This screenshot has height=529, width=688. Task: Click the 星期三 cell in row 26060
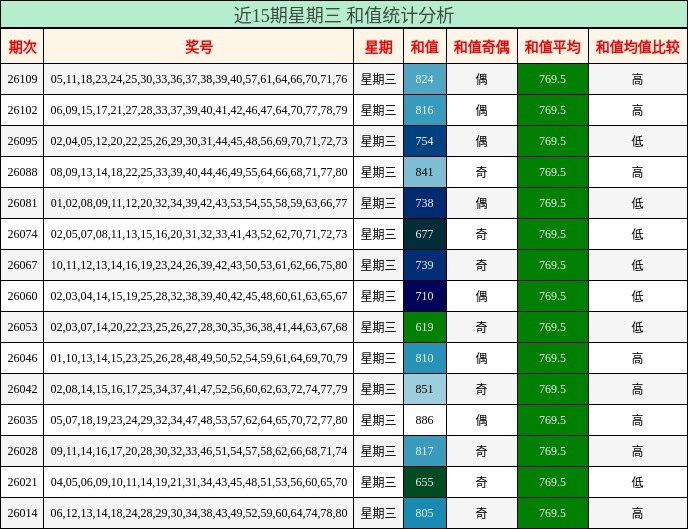(x=378, y=296)
